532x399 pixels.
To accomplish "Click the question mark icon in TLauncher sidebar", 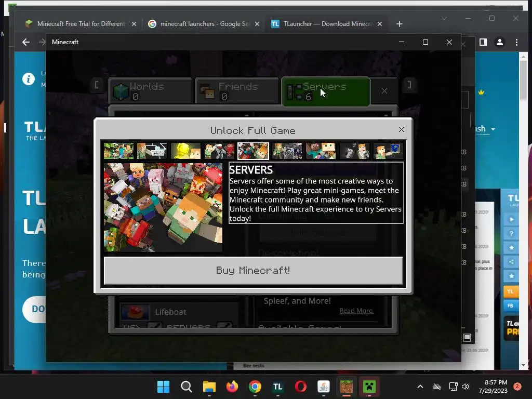I will click(511, 233).
